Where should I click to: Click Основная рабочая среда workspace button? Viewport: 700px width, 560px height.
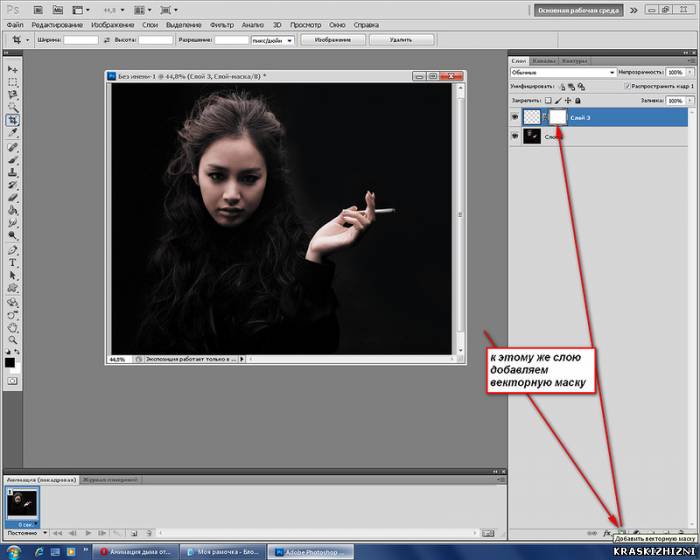tap(578, 10)
